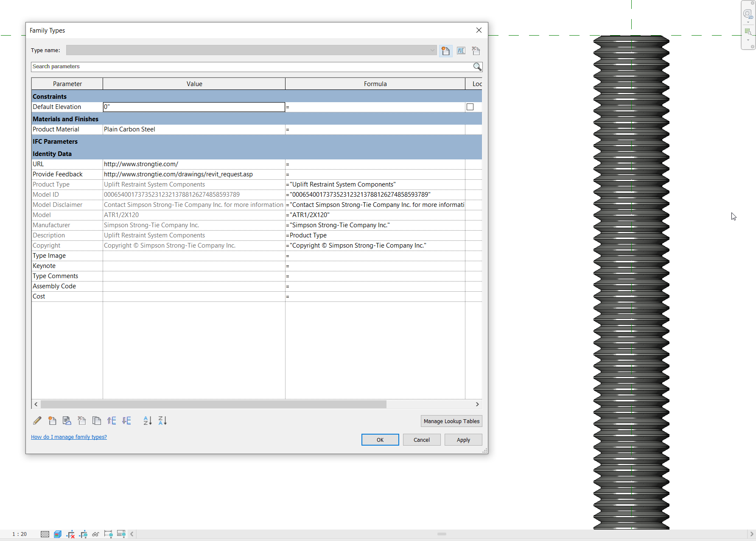Delete the selected parameter
Screen dimensions: 756x541
pyautogui.click(x=82, y=421)
